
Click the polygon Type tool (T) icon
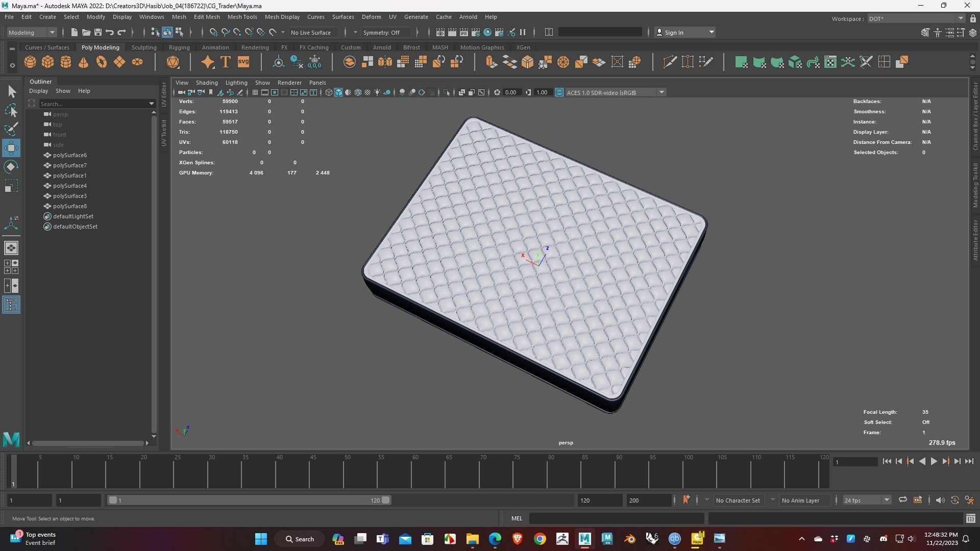pos(225,62)
